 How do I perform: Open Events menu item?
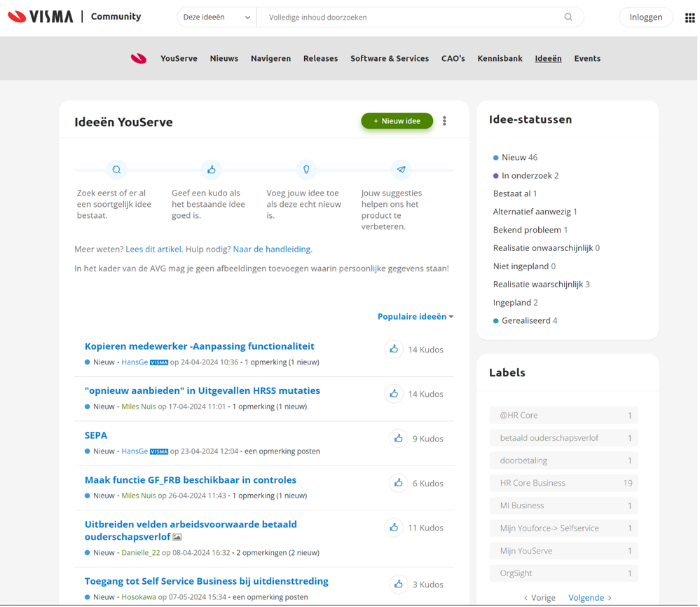coord(587,58)
